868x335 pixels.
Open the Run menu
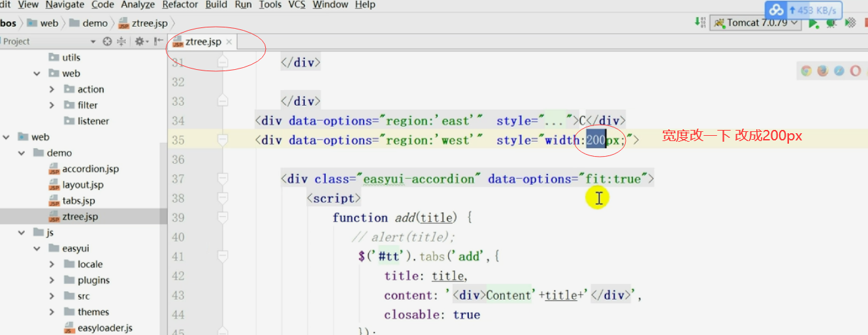[243, 5]
